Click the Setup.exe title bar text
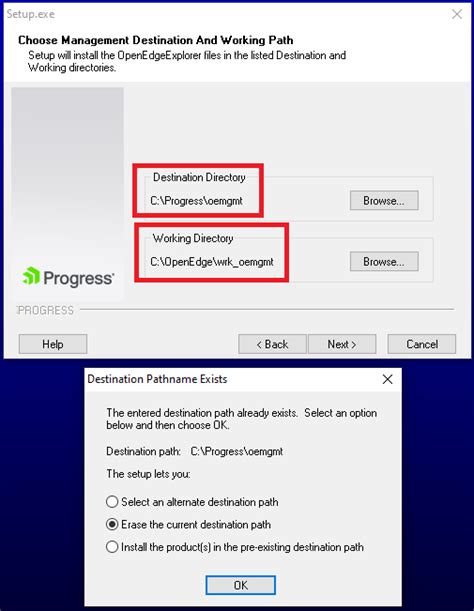The width and height of the screenshot is (474, 611). [30, 14]
